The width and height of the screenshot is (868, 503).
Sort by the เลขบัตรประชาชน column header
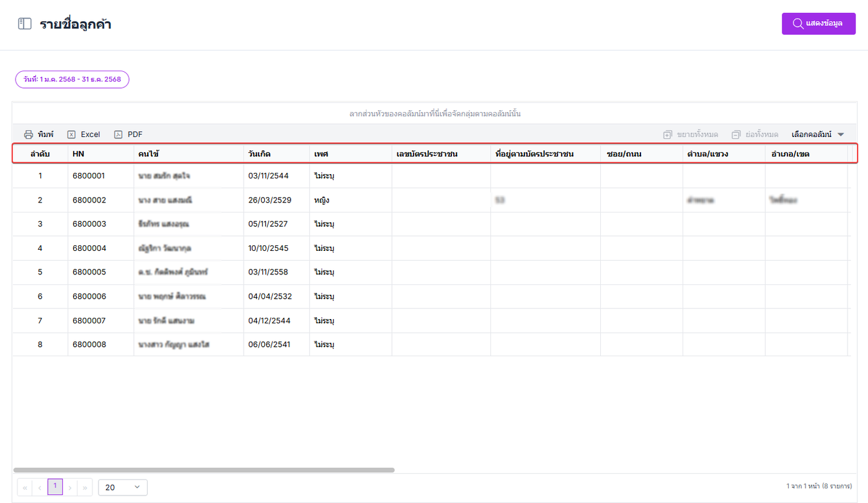click(x=441, y=154)
